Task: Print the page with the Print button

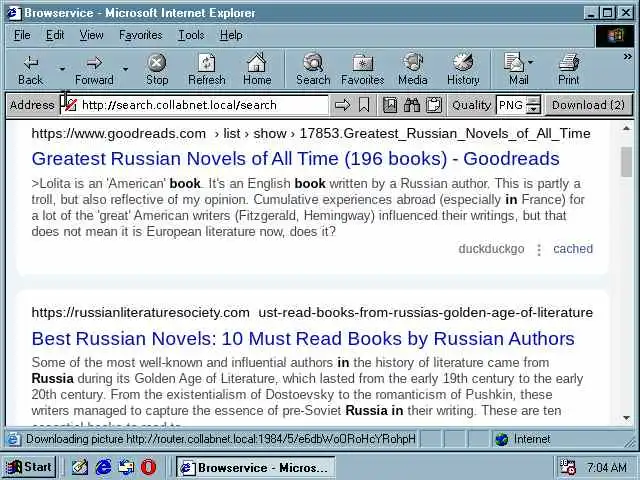Action: (x=569, y=70)
